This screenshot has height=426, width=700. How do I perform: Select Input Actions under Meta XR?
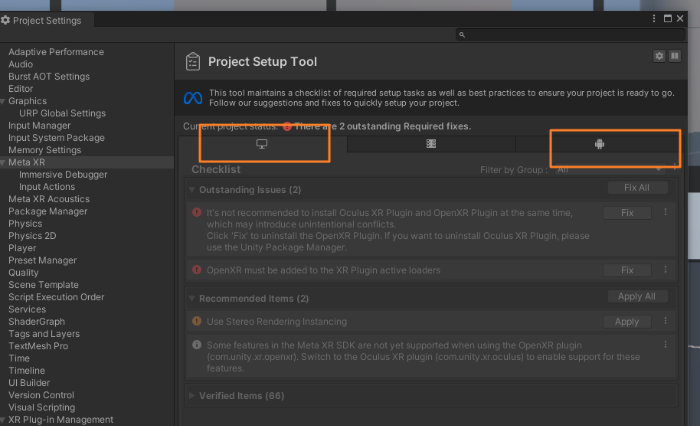[47, 187]
